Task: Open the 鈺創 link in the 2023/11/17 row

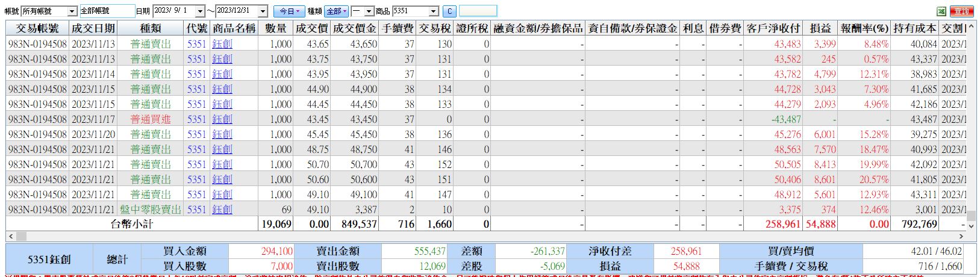Action: (x=222, y=119)
